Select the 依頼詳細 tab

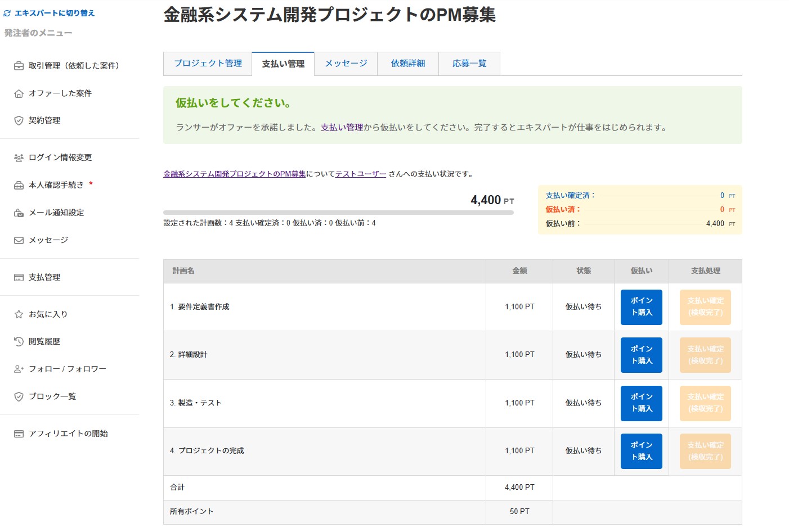pos(408,64)
